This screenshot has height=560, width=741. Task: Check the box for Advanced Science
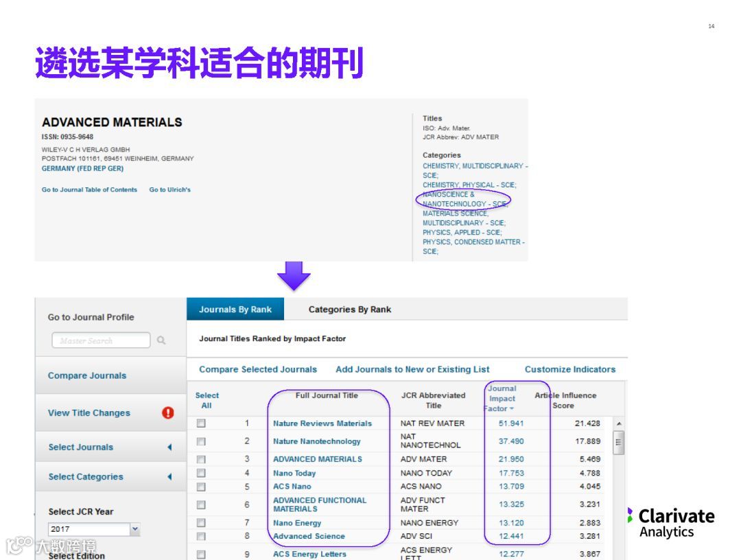201,536
